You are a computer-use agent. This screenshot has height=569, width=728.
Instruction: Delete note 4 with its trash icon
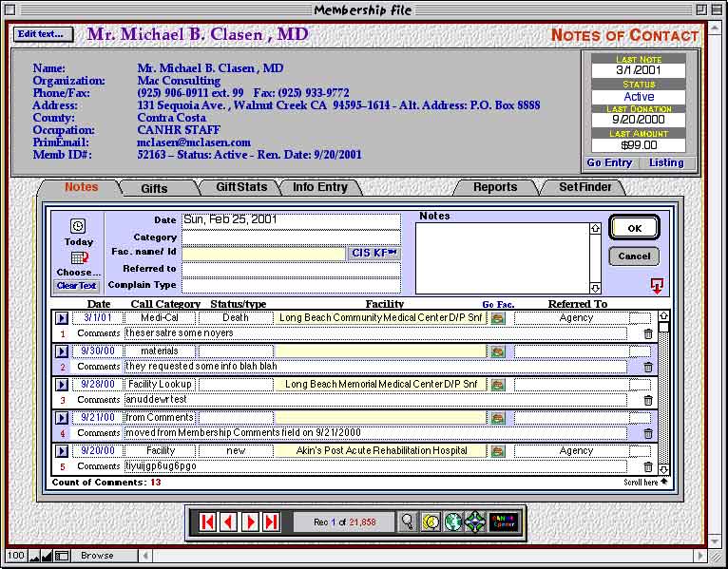tap(648, 433)
